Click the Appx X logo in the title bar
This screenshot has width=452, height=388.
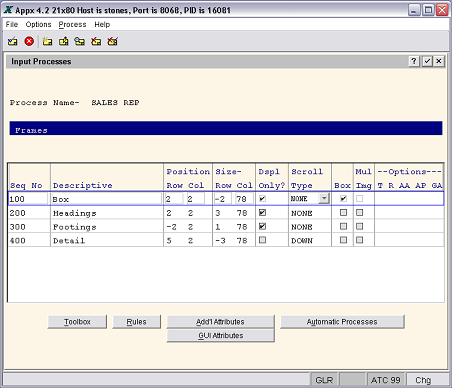tap(8, 10)
